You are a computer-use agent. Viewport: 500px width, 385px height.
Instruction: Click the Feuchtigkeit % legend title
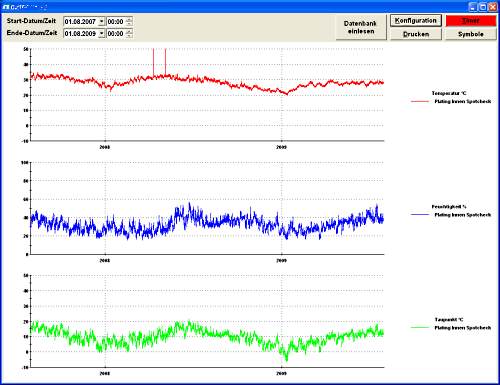[x=449, y=207]
